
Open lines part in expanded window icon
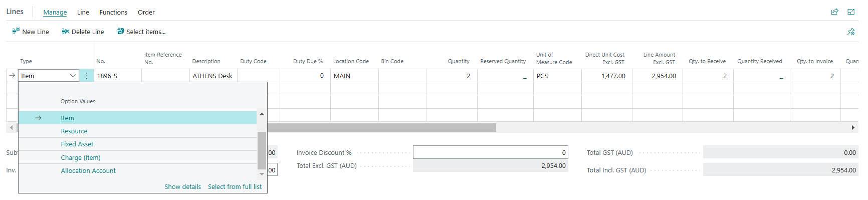(x=851, y=12)
